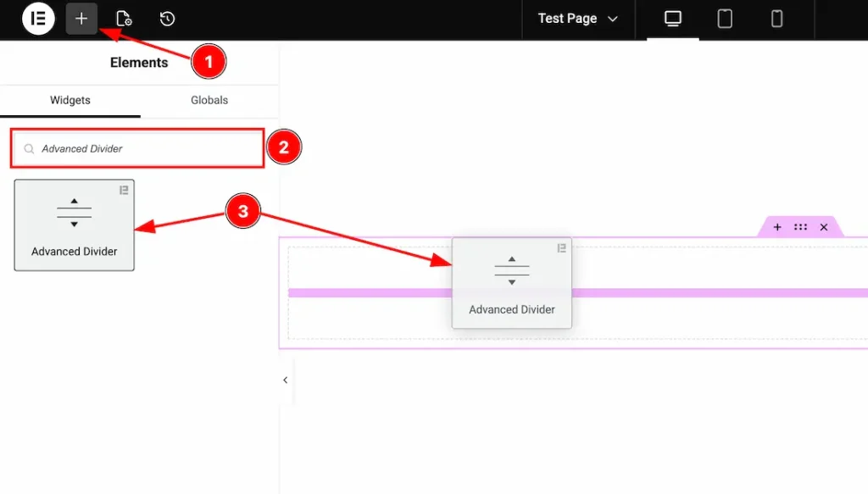This screenshot has height=494, width=868.
Task: Add a new container via the plus handle
Action: pos(777,226)
